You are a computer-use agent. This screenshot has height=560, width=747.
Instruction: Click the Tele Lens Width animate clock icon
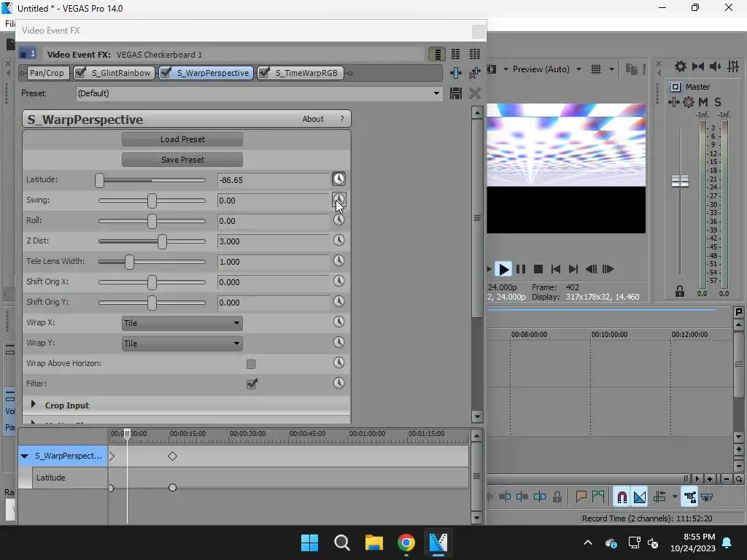pyautogui.click(x=338, y=261)
